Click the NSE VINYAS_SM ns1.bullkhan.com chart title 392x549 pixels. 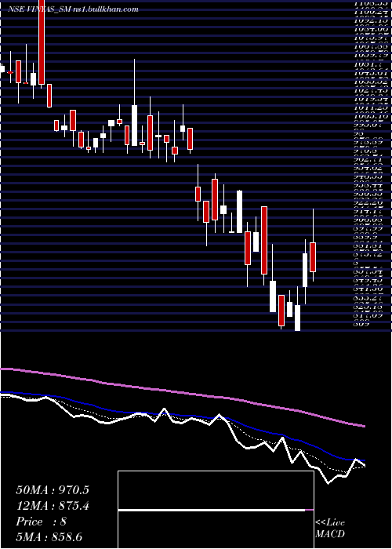click(73, 9)
